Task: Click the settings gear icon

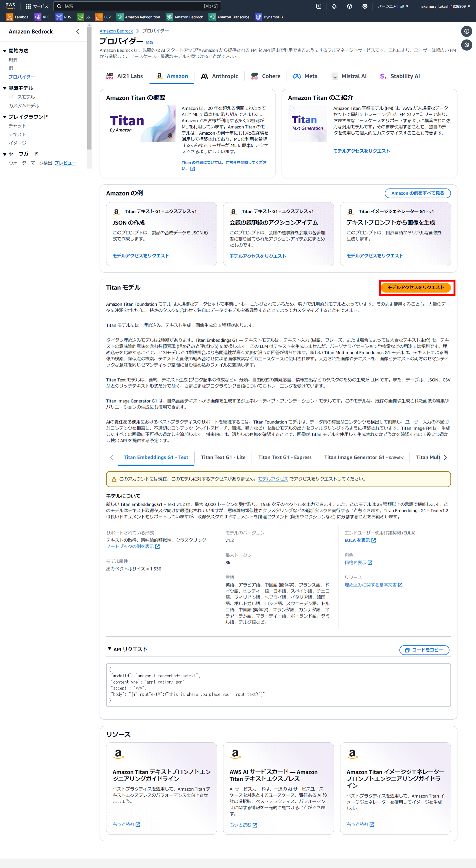Action: pos(364,6)
